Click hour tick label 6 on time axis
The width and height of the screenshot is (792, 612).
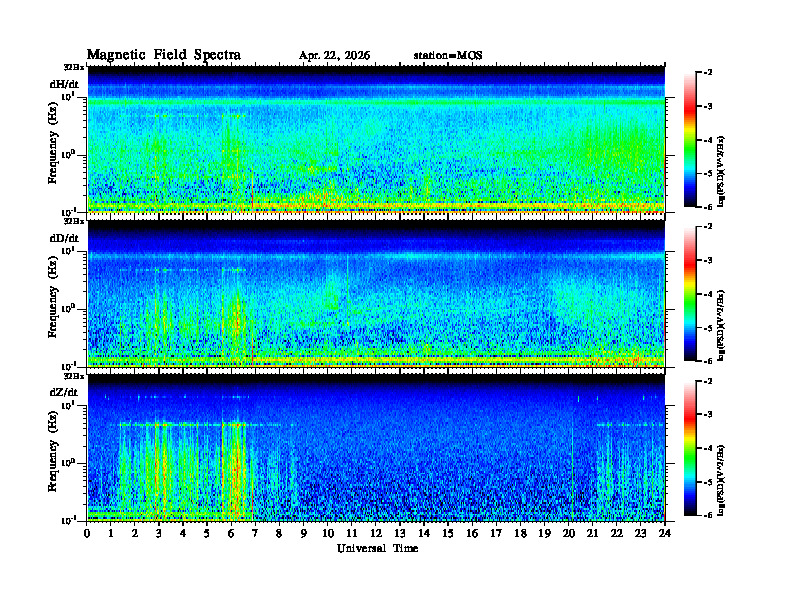[231, 533]
